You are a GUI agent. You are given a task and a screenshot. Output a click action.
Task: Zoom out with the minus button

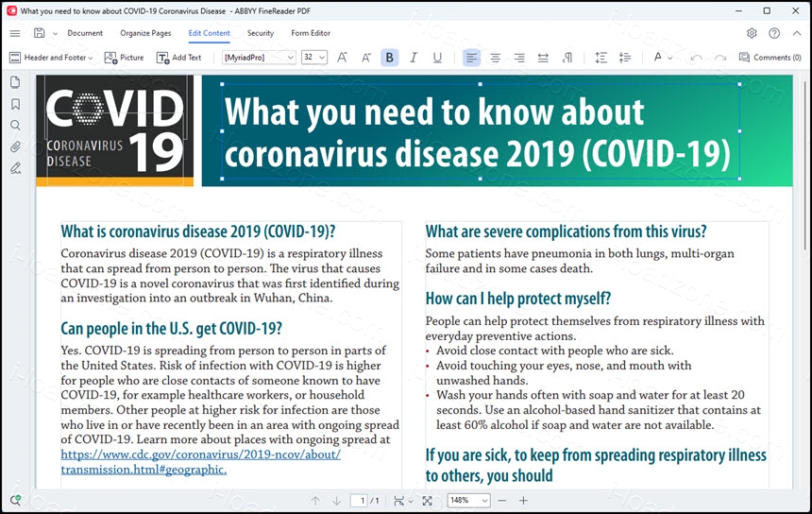(x=501, y=501)
